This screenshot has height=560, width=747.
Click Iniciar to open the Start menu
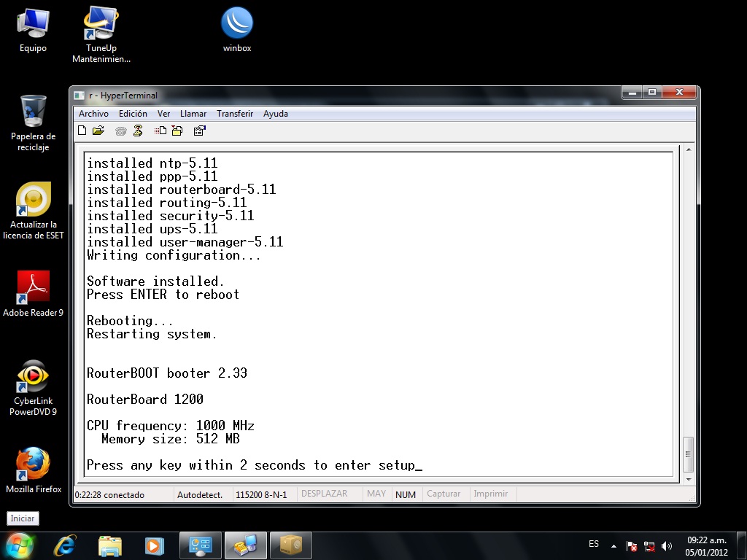point(22,518)
